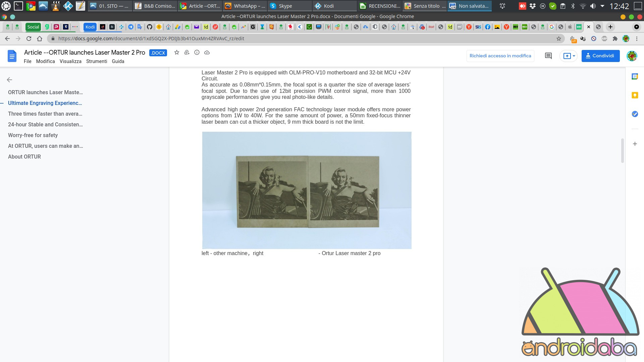Select the engraved photo comparison image
Screen dimensions: 644x362
coord(307,190)
